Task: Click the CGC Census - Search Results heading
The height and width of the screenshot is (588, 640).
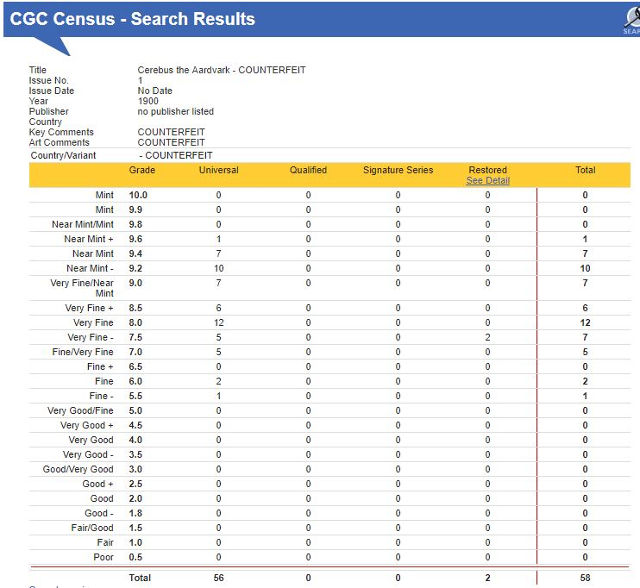Action: point(132,19)
